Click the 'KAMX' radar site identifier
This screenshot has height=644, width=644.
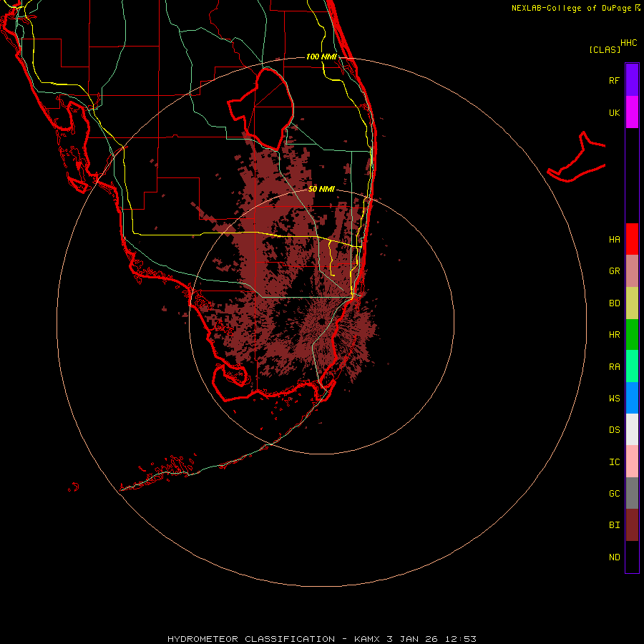(x=368, y=639)
